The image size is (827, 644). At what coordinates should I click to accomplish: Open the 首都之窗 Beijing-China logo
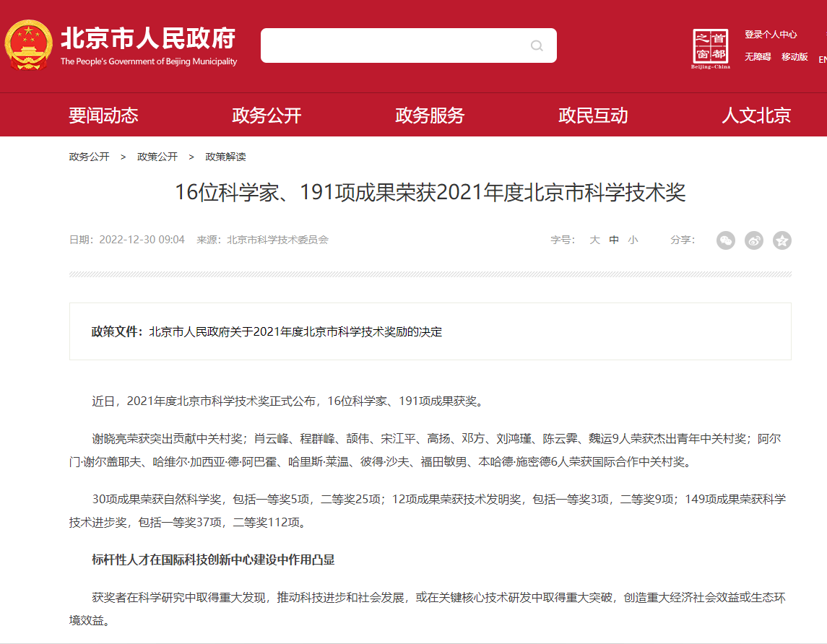(711, 49)
